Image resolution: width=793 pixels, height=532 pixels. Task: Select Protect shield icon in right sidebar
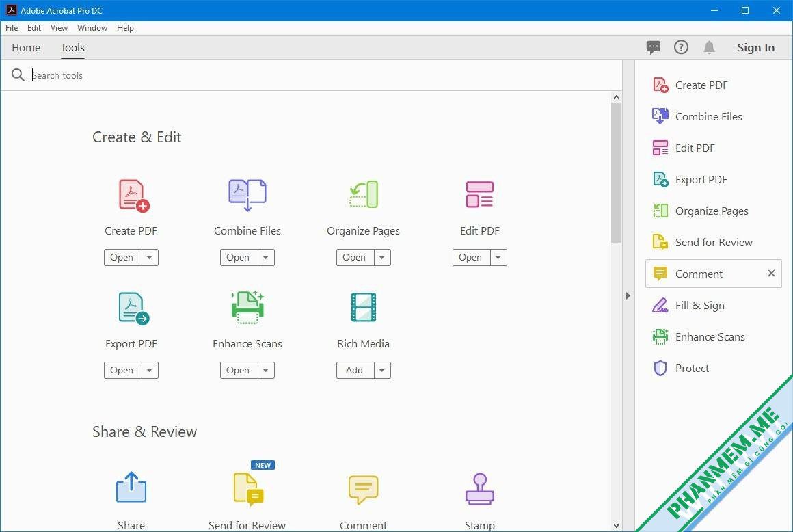[x=660, y=368]
